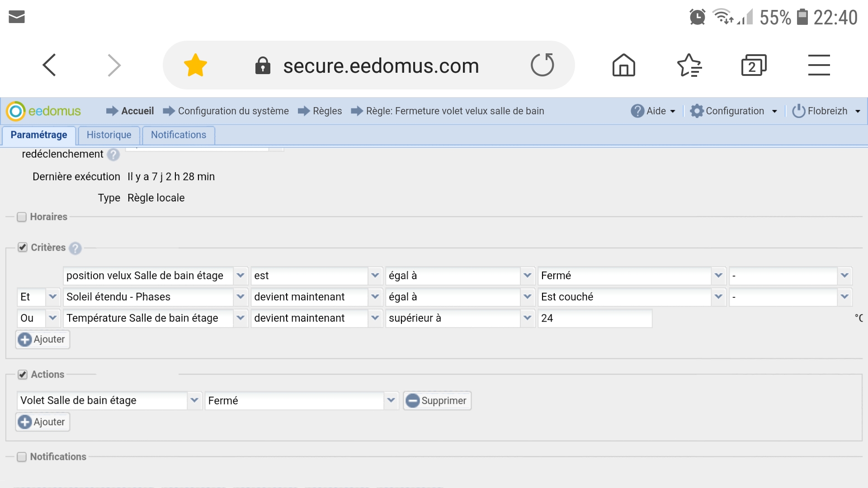The image size is (868, 488).
Task: Open the browser hamburger menu
Action: [x=819, y=65]
